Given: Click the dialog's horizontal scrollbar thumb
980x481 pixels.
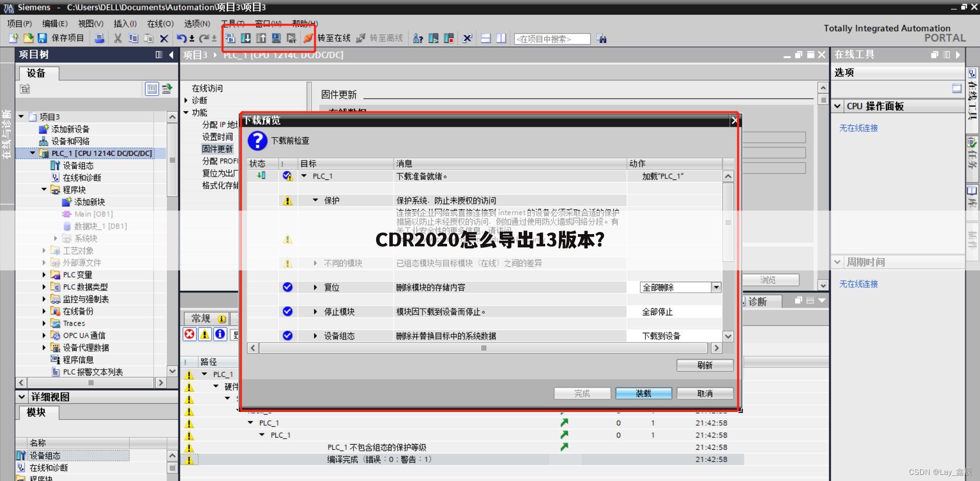Looking at the screenshot, I should (x=483, y=348).
